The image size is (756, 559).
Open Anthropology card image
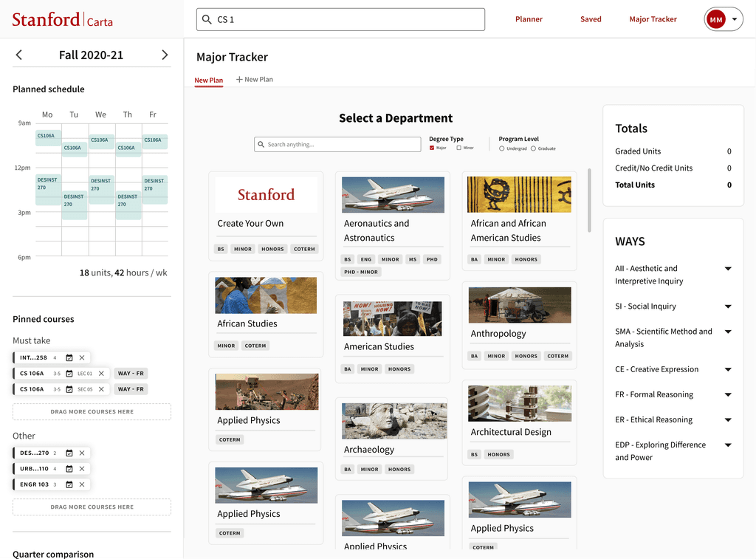point(520,305)
